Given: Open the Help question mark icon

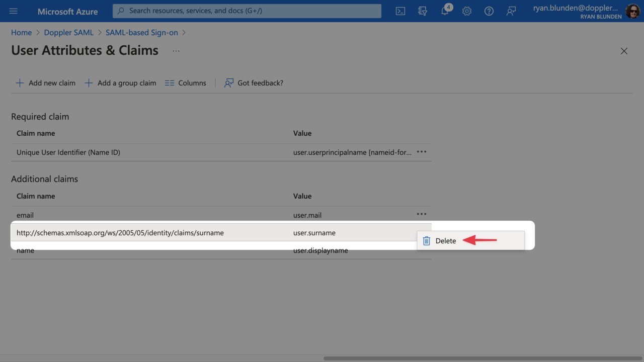Looking at the screenshot, I should coord(489,11).
